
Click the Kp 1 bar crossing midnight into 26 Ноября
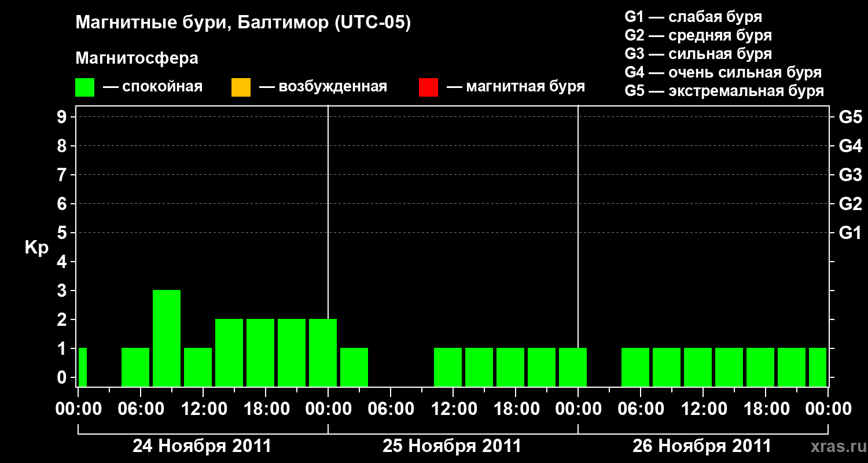coord(573,367)
